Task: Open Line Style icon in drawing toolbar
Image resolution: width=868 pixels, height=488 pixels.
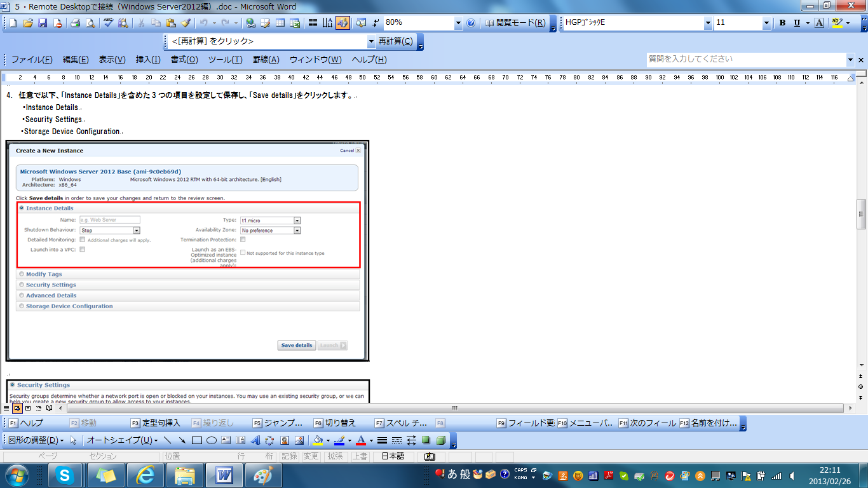Action: coord(382,440)
